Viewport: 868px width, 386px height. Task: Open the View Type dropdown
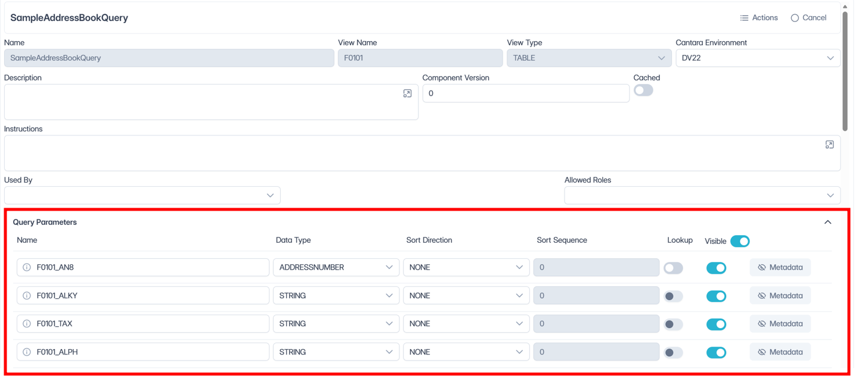589,58
